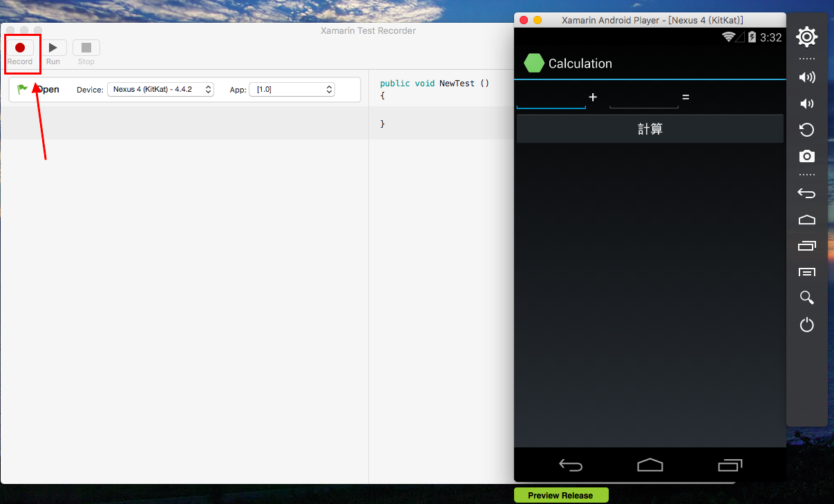
Task: Open Android Player settings gear
Action: [806, 37]
